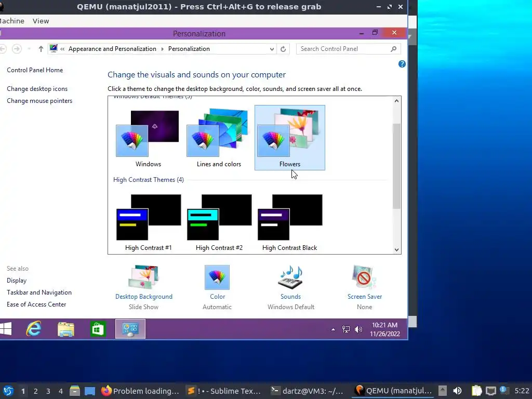Click Appearance and Personalization breadcrumb
This screenshot has width=532, height=399.
(x=112, y=49)
